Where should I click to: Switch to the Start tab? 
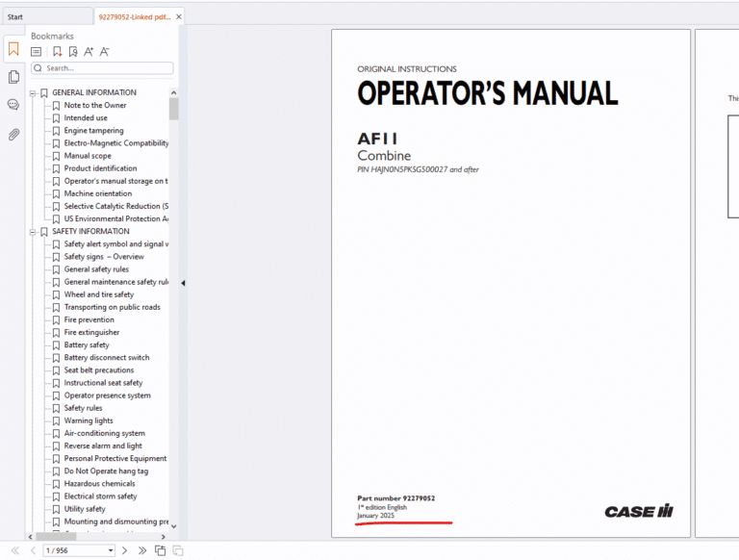point(46,17)
